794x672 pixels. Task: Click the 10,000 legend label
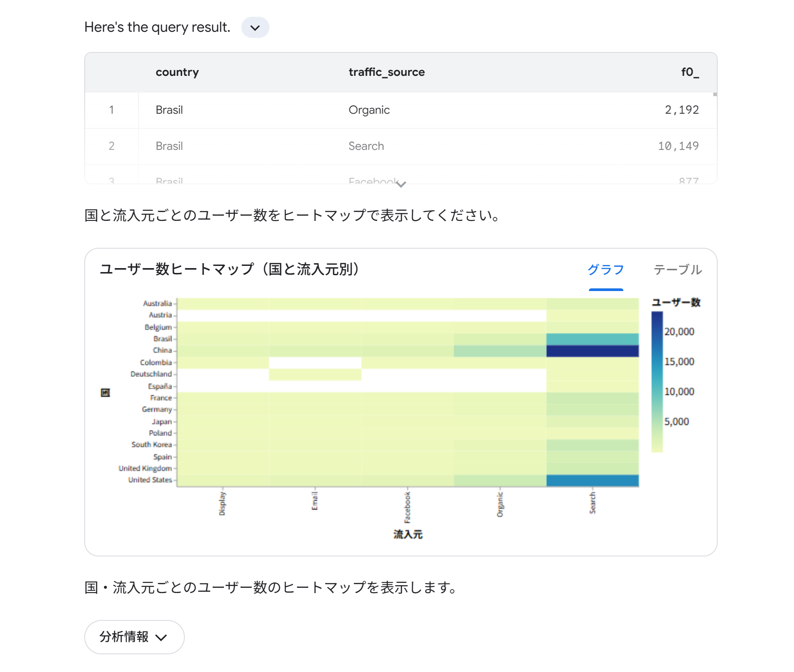pos(679,392)
